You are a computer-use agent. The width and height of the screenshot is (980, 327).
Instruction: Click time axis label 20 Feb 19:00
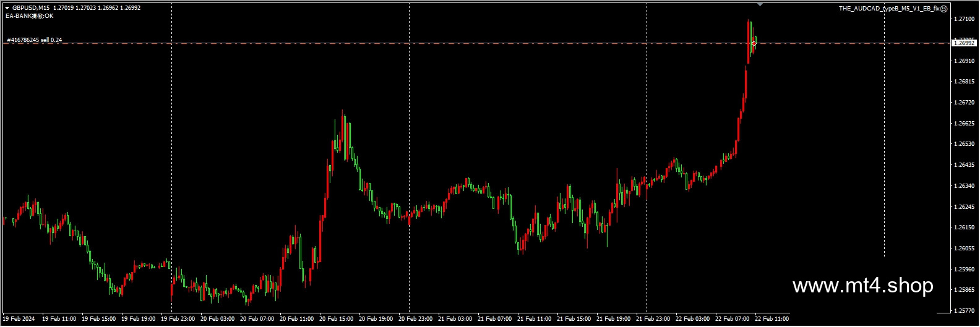pos(376,320)
